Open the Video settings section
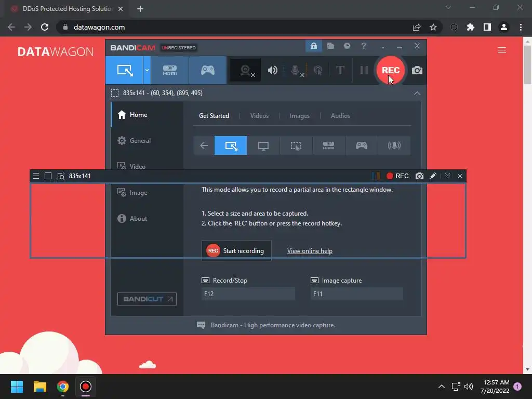532x399 pixels. [131, 166]
